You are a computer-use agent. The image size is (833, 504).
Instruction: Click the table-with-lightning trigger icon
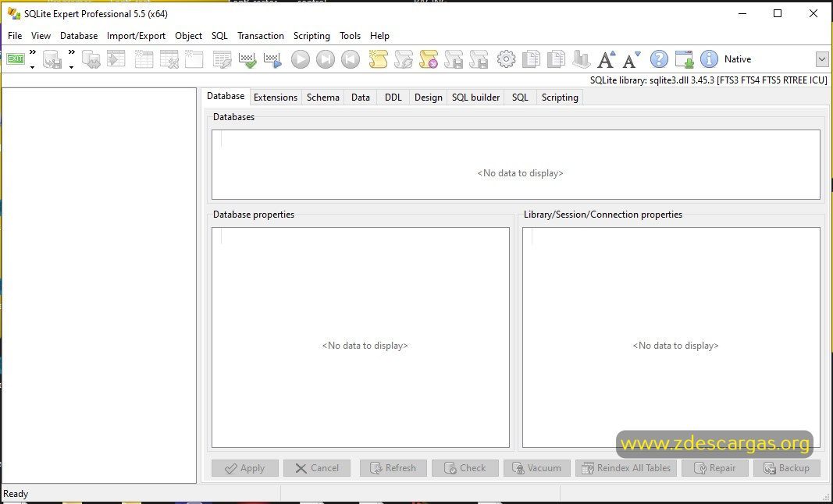pos(222,59)
